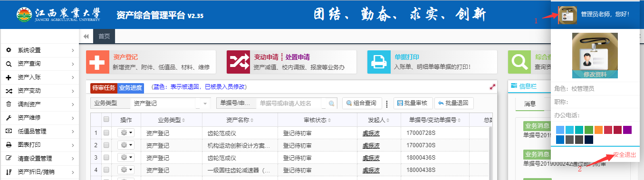This screenshot has width=644, height=180.
Task: Click the expand panel icon in task area
Action: click(x=492, y=87)
